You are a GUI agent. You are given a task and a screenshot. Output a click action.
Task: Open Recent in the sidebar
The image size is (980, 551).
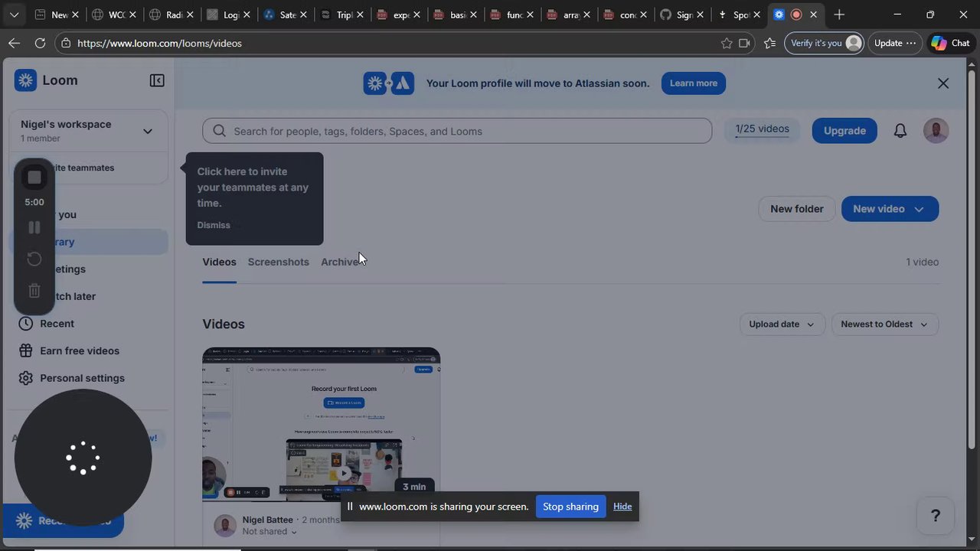coord(57,324)
